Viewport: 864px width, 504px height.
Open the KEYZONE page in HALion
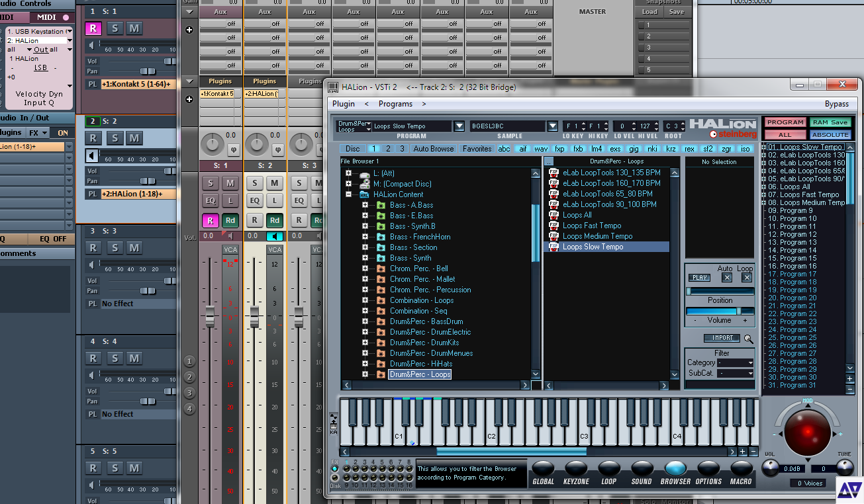coord(576,469)
